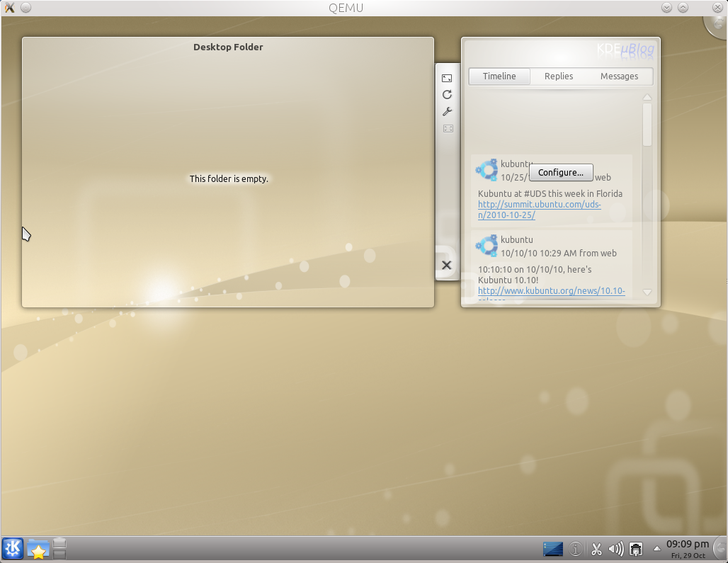Open the summit.ubuntu.com/uds-n link

coord(540,210)
